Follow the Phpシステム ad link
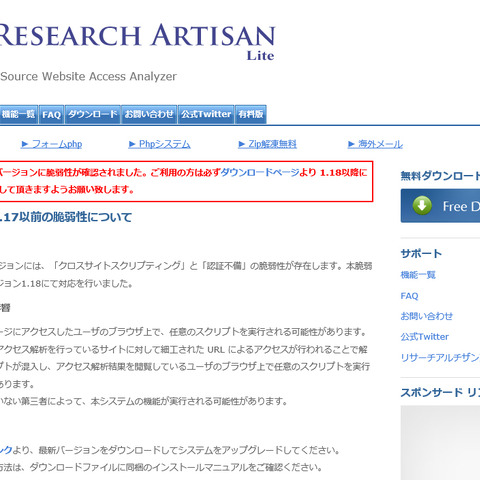Image resolution: width=480 pixels, height=480 pixels. (x=160, y=144)
